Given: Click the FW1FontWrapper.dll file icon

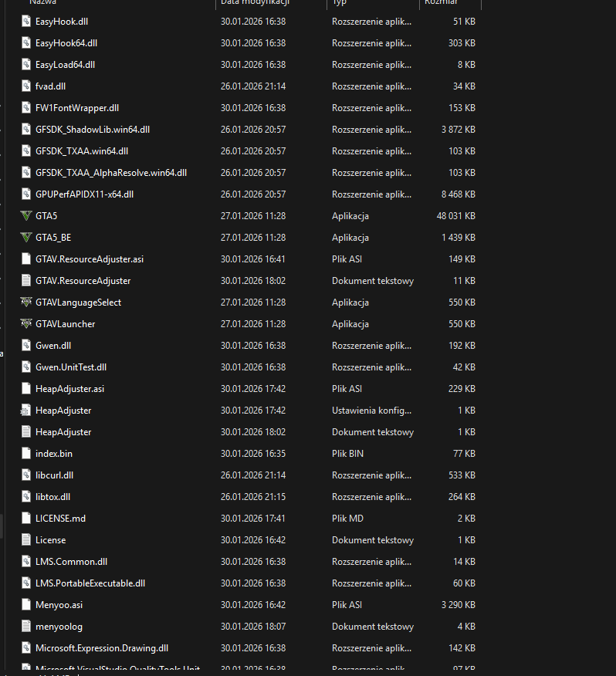Looking at the screenshot, I should 26,107.
